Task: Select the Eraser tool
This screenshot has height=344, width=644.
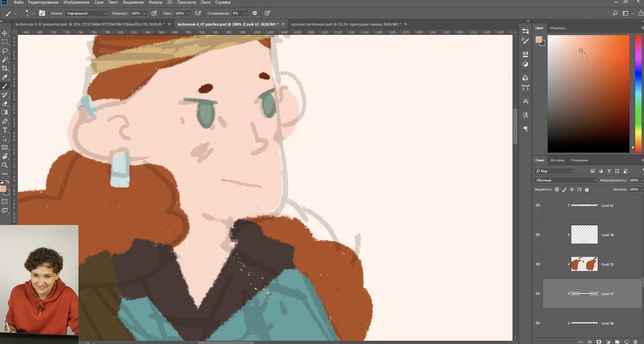Action: [5, 104]
